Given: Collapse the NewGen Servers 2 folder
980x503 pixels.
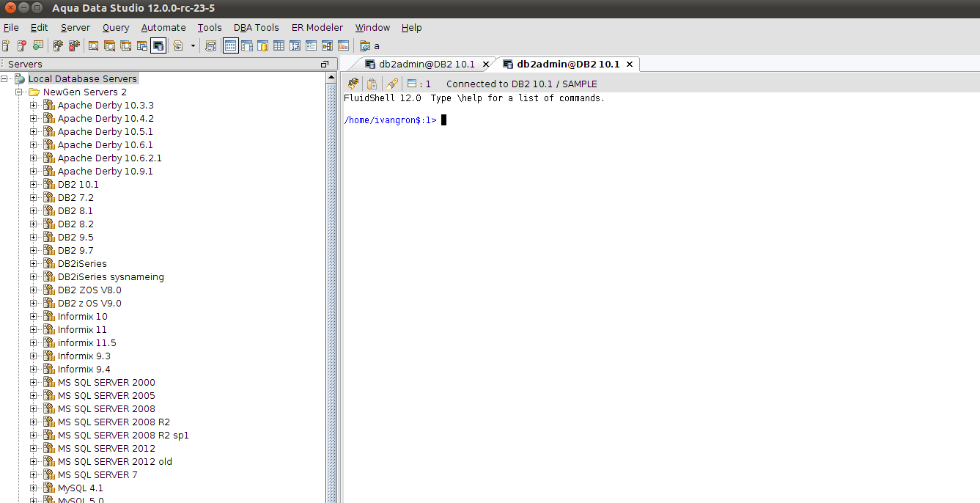Looking at the screenshot, I should point(19,92).
